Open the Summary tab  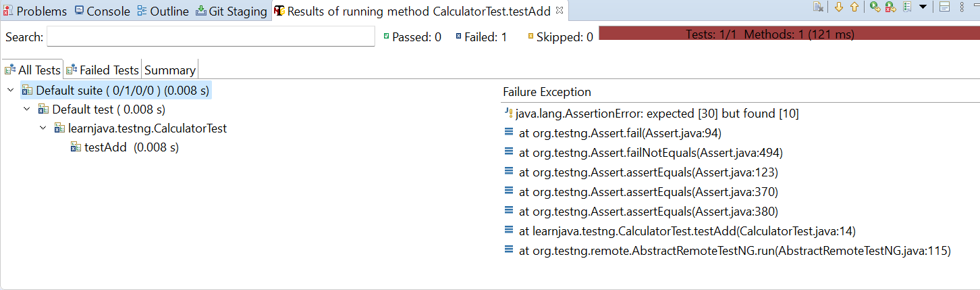click(170, 70)
